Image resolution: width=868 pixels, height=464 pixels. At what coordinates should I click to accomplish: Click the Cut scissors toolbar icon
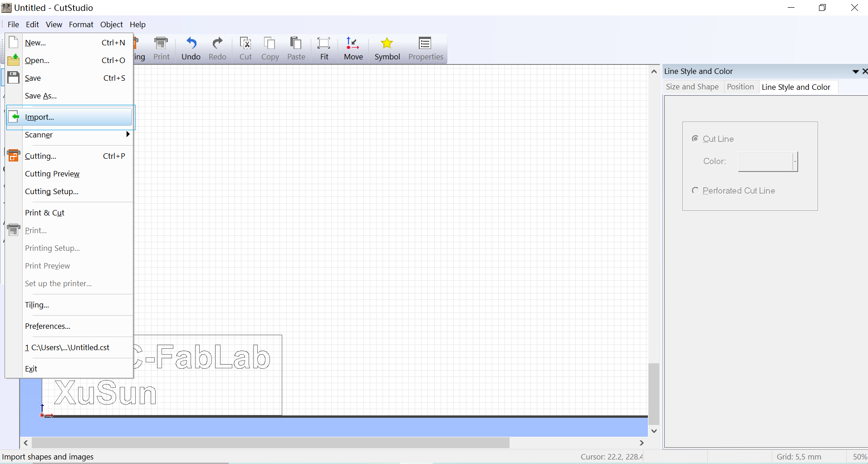coord(245,49)
